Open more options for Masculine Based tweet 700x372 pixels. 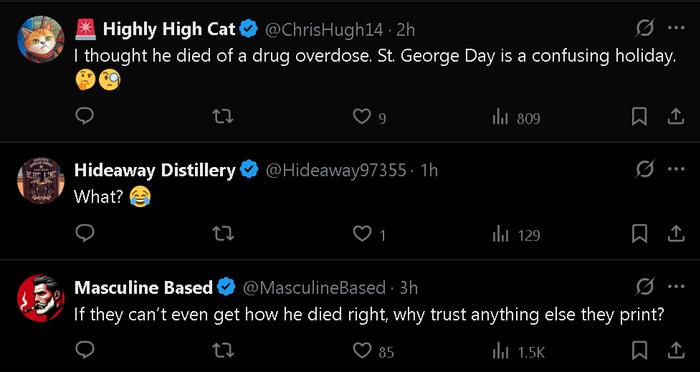pos(676,287)
